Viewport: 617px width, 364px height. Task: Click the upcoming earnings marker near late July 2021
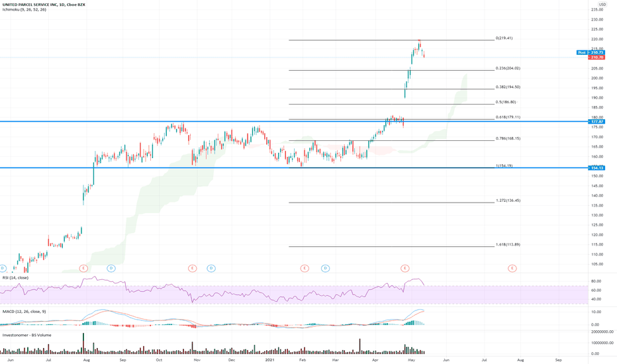pos(512,269)
